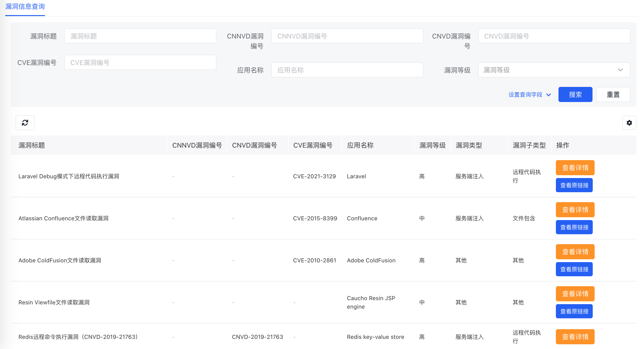This screenshot has width=644, height=349.
Task: Switch to 漏洞信息查询 tab
Action: click(x=25, y=7)
